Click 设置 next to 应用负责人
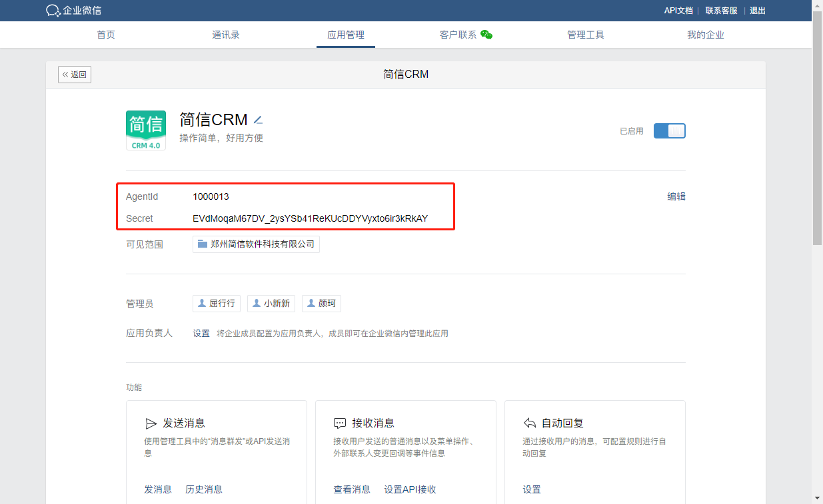The image size is (823, 504). [x=201, y=334]
